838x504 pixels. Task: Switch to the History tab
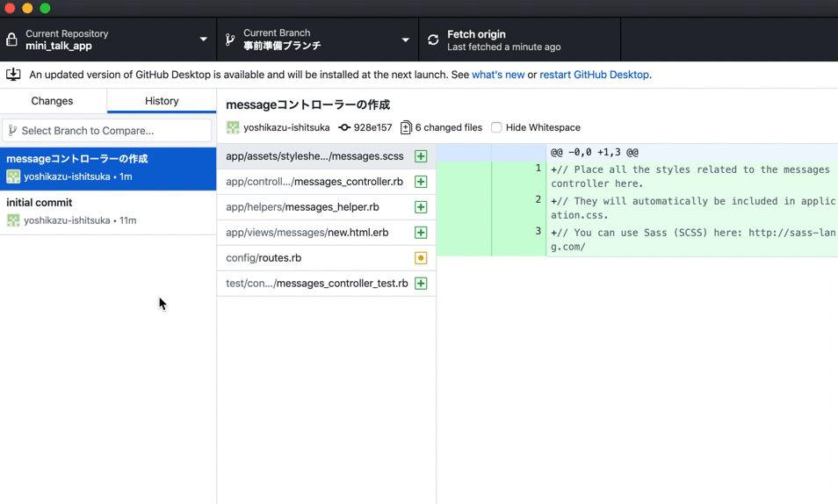162,101
